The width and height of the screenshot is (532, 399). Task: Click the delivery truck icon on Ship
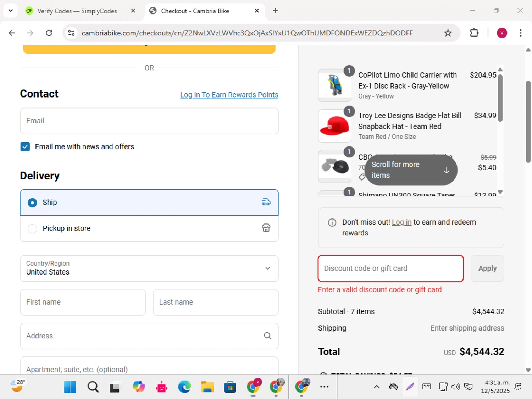(266, 202)
